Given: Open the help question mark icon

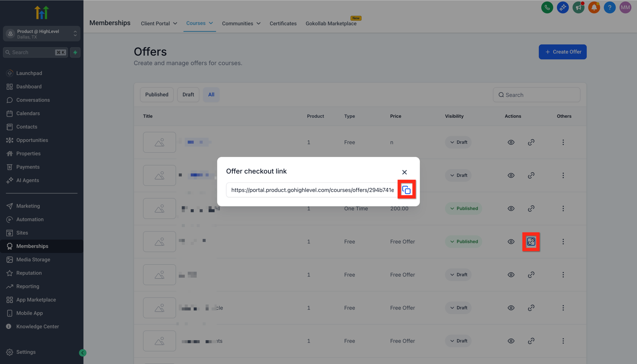Looking at the screenshot, I should pos(610,7).
